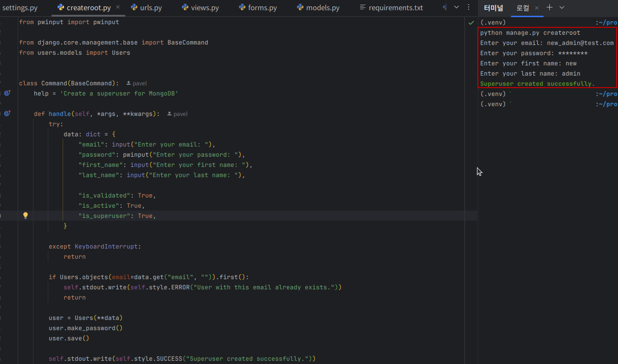Click override gutter icon beside help line
618x364 pixels.
7,93
